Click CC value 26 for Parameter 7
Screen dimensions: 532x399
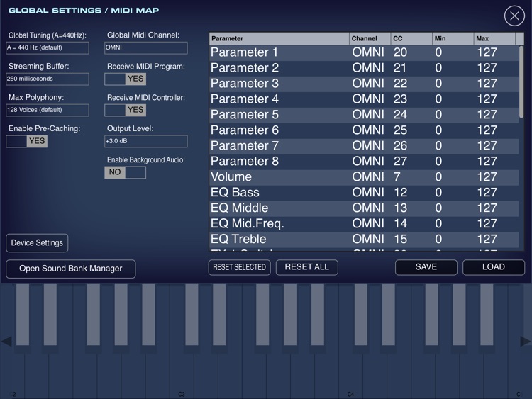click(x=400, y=146)
